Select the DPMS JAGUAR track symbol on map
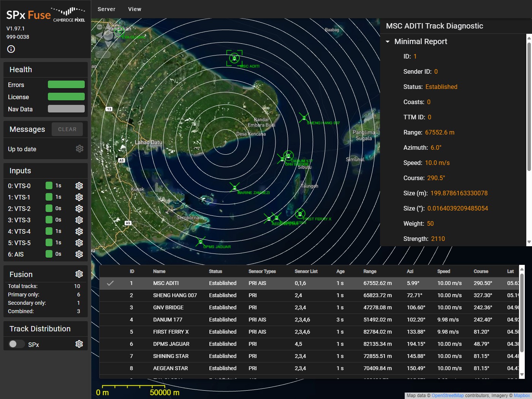The image size is (532, 399). tap(200, 241)
